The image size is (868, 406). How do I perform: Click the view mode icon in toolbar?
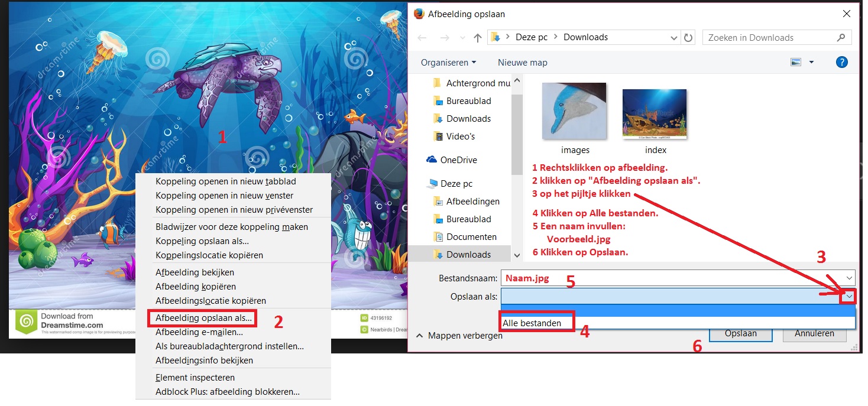tap(796, 62)
